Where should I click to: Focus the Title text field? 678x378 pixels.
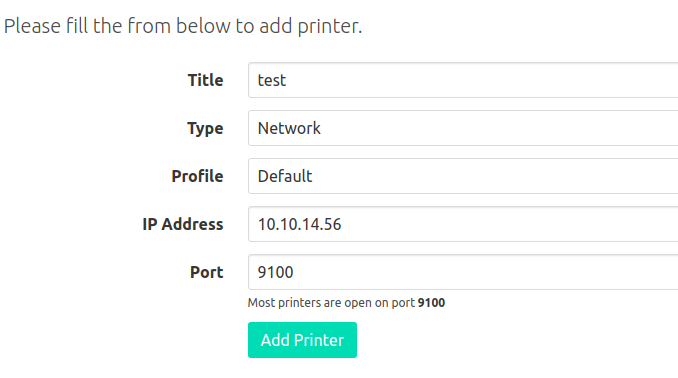coord(463,80)
